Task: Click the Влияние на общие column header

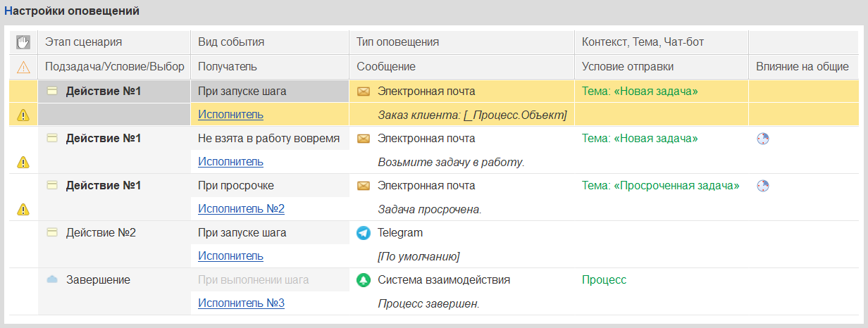Action: (x=802, y=66)
